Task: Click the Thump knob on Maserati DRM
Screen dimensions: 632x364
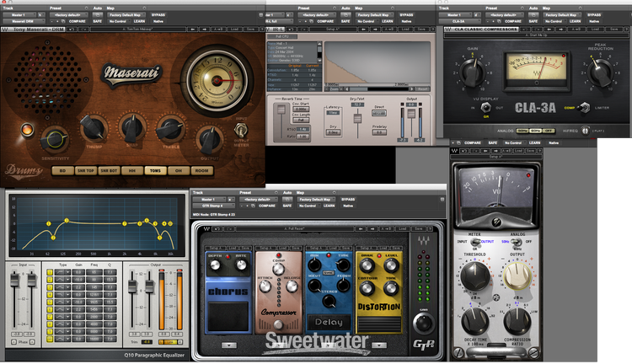Action: coord(94,129)
